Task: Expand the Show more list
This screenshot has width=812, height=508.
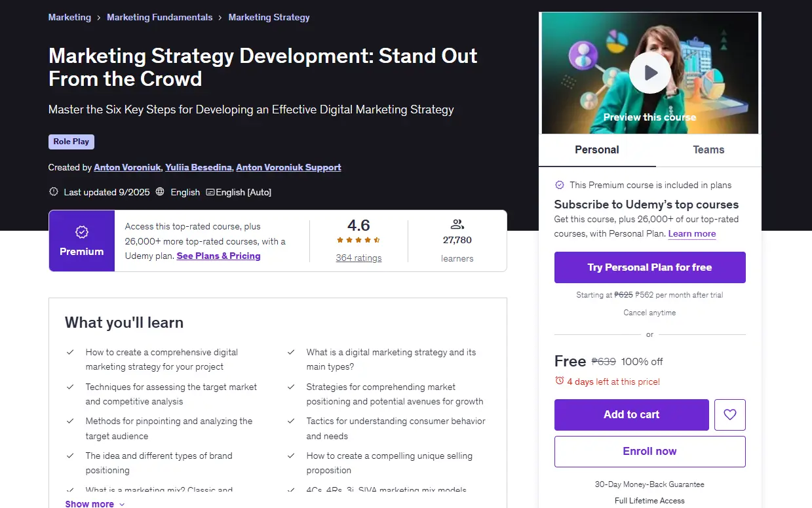Action: 95,503
